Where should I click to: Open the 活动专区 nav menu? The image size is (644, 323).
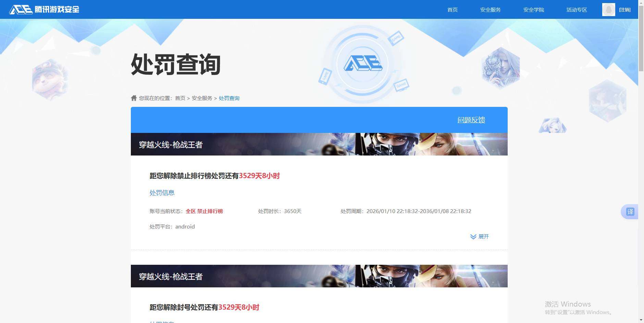click(x=577, y=10)
